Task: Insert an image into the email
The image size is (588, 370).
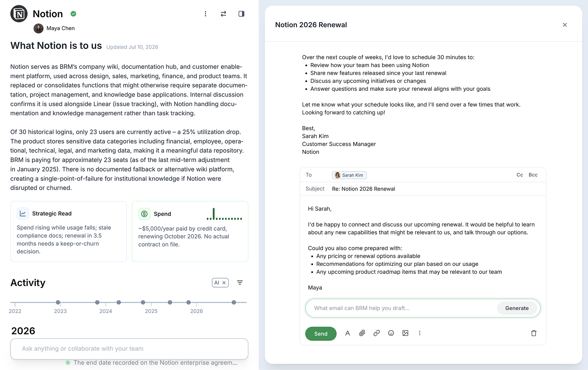Action: (405, 333)
